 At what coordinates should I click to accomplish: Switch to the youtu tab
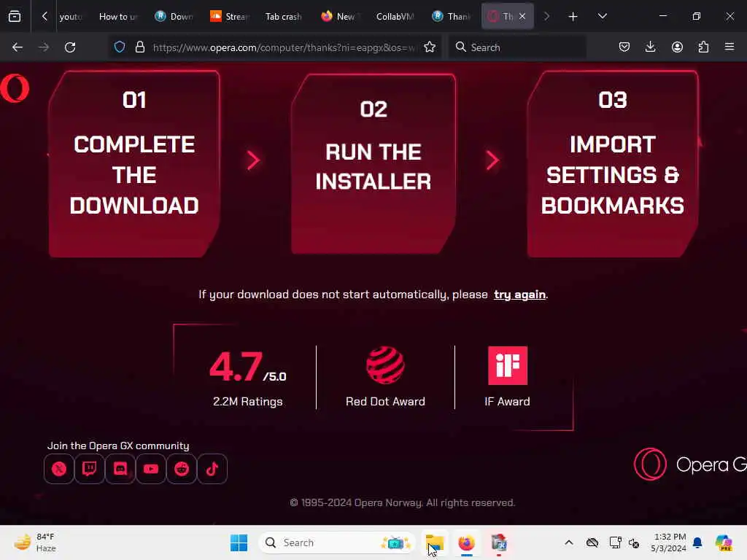71,17
